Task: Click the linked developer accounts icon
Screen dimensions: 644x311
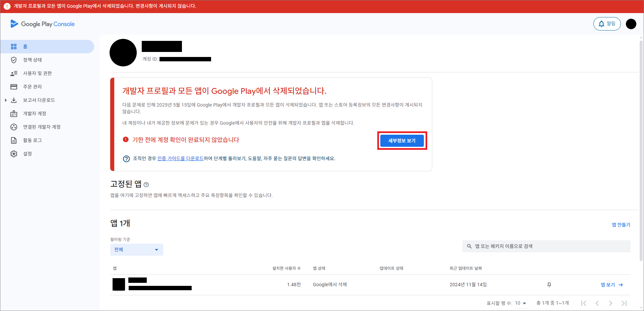Action: 14,127
